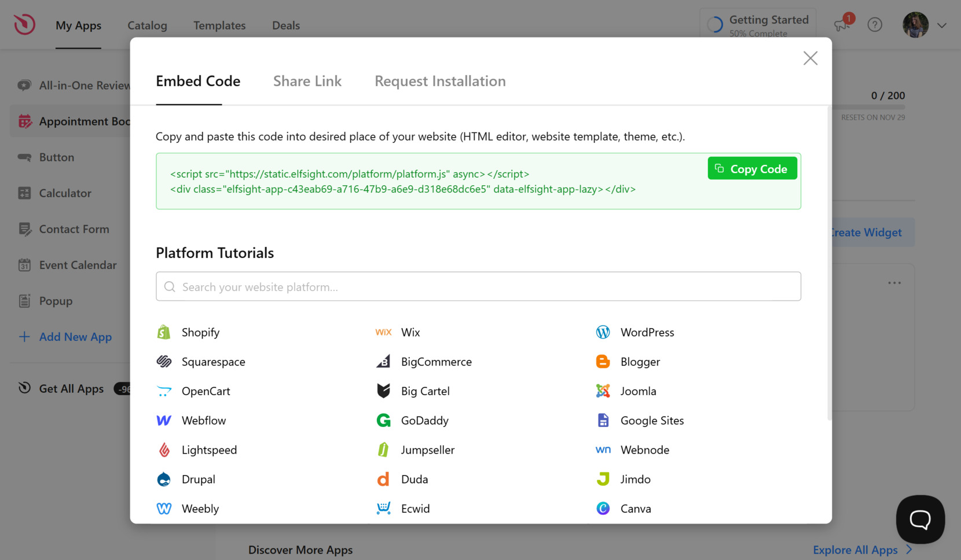Open the live chat bubble
This screenshot has height=560, width=961.
point(920,520)
